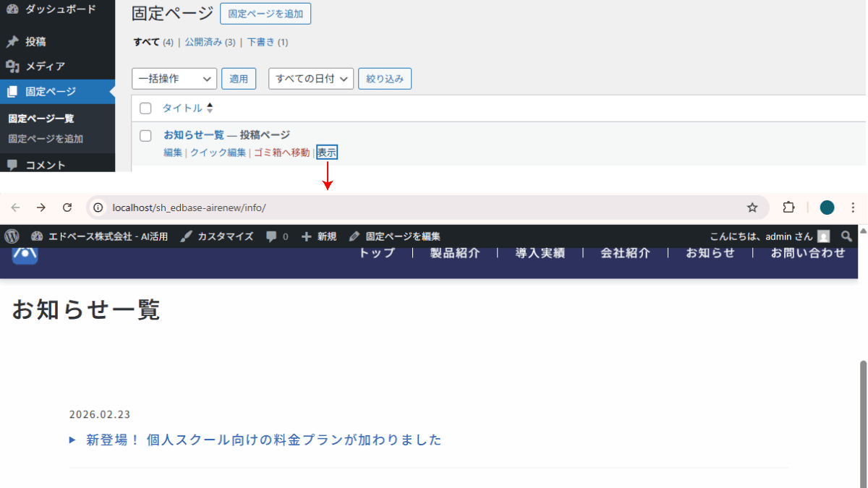Open the すべての日付 filter dropdown
Screen dimensions: 868x488
(x=310, y=78)
